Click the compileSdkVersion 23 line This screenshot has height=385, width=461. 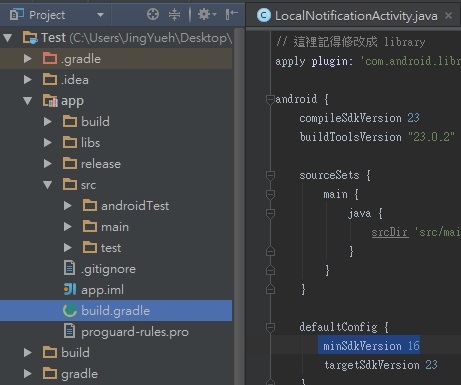pyautogui.click(x=359, y=118)
